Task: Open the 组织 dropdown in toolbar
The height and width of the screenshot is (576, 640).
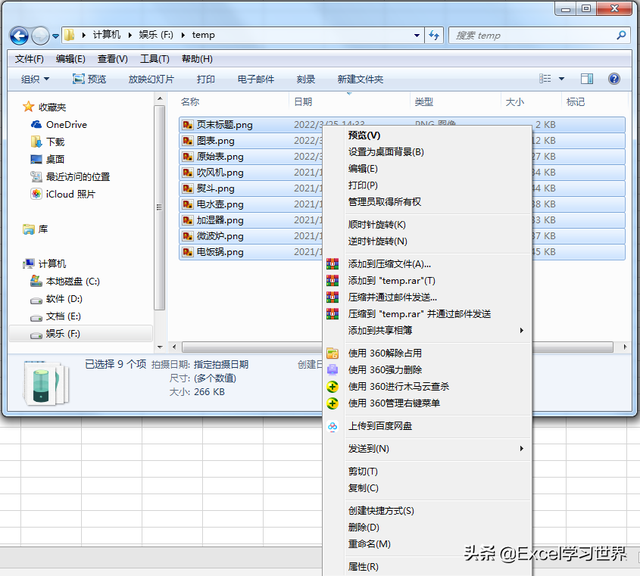Action: coord(35,79)
